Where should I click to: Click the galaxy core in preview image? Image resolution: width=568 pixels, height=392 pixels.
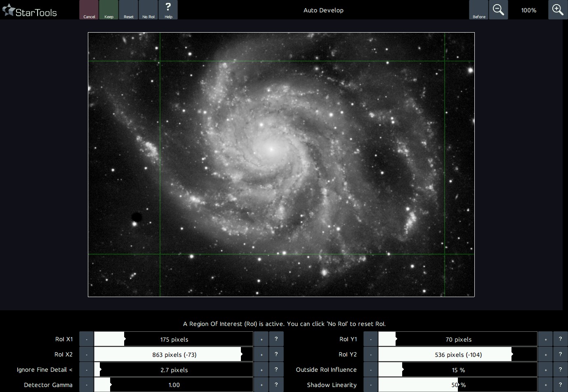[x=271, y=149]
